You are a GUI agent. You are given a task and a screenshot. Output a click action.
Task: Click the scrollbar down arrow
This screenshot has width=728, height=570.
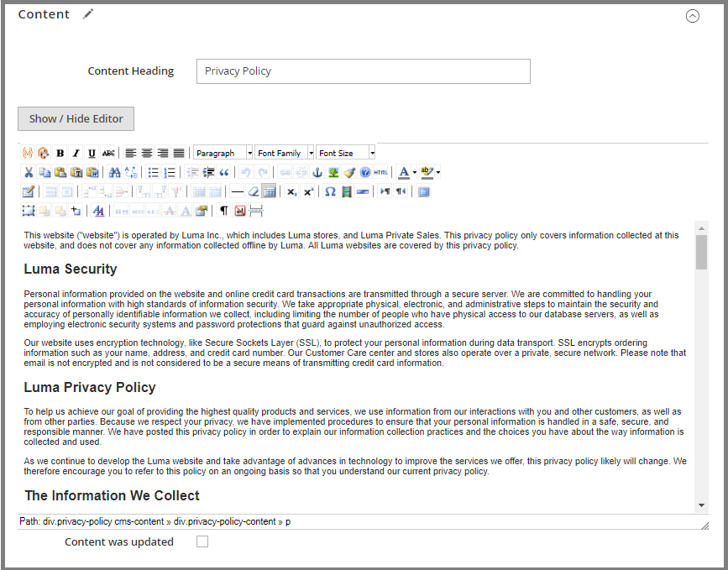pyautogui.click(x=701, y=505)
